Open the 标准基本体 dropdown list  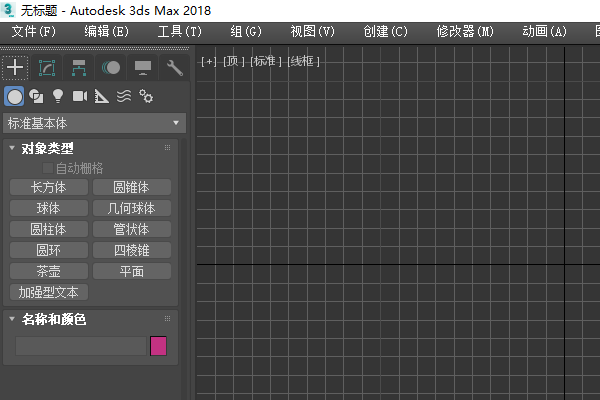(x=95, y=123)
